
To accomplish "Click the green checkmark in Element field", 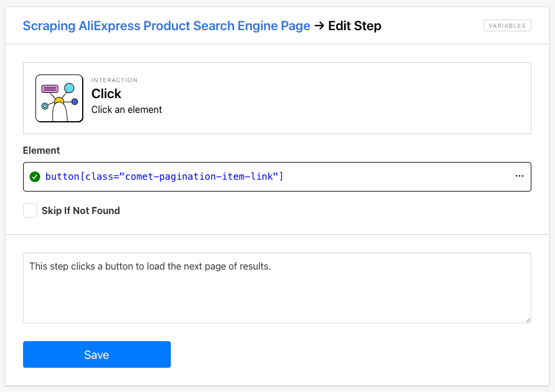I will tap(35, 177).
